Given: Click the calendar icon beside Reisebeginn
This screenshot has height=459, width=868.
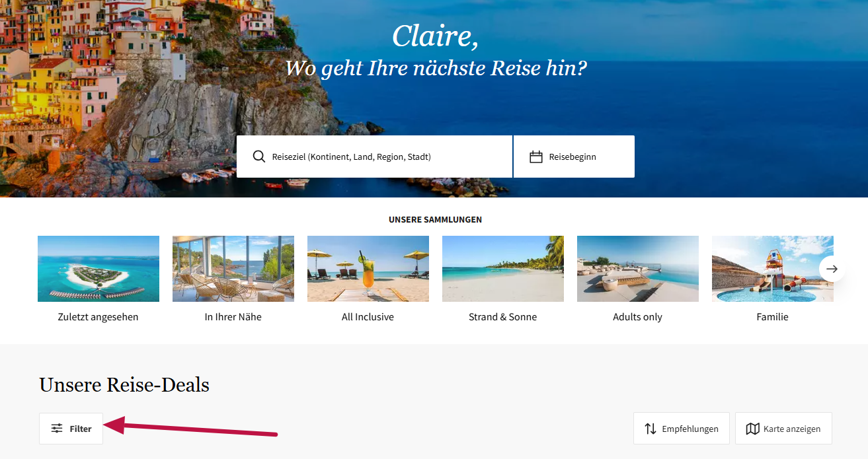Looking at the screenshot, I should [536, 157].
